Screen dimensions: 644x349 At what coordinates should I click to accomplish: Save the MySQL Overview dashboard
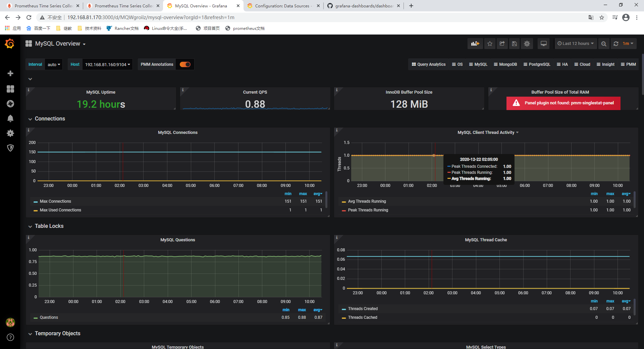pyautogui.click(x=514, y=43)
